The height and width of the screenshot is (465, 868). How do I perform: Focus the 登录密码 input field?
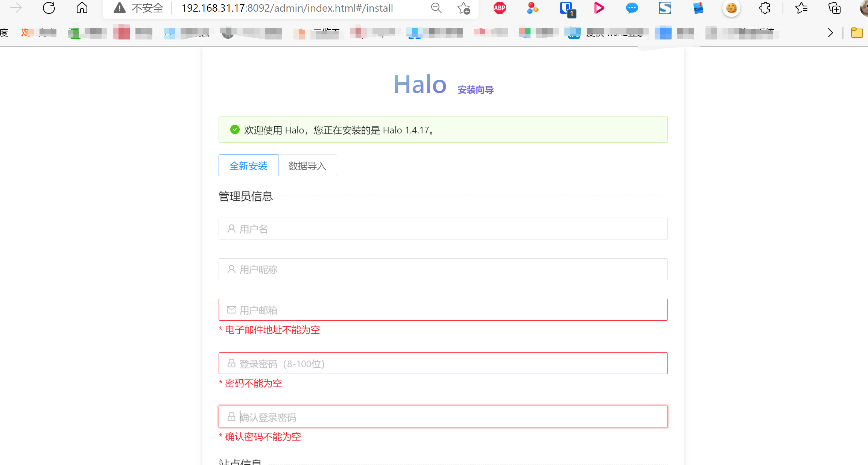pyautogui.click(x=443, y=363)
